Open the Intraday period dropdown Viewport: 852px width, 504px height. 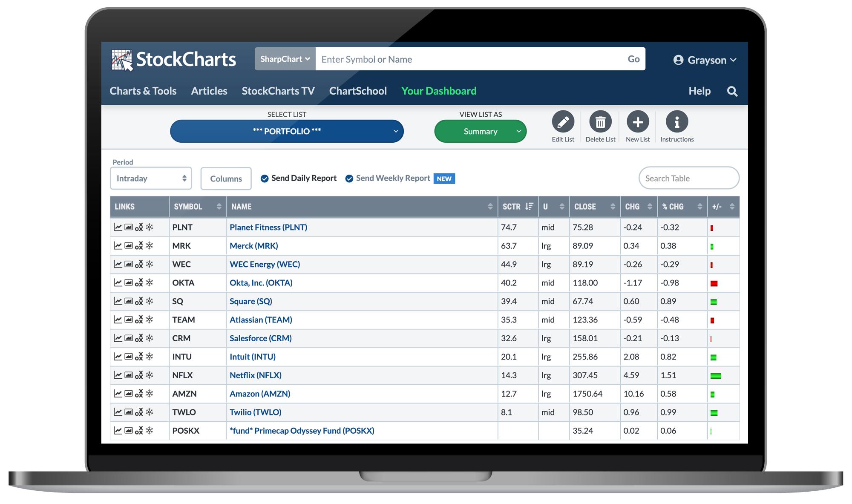coord(151,178)
